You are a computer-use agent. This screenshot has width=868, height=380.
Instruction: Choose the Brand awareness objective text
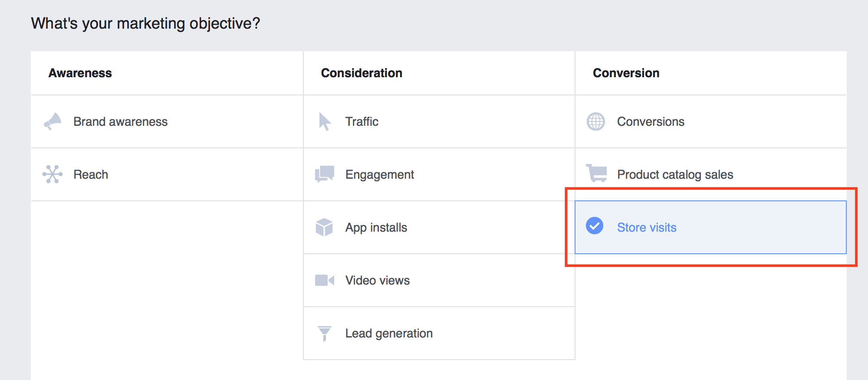click(x=120, y=121)
